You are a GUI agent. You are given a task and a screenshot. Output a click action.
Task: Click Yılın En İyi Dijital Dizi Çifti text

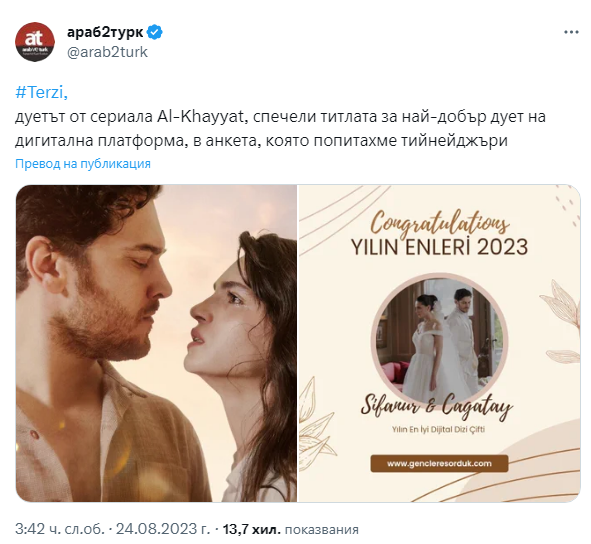point(438,429)
